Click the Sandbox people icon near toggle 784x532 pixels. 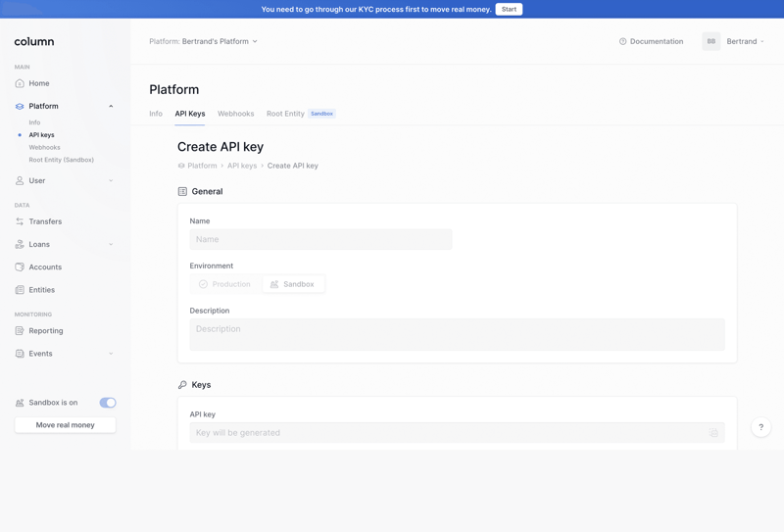[20, 403]
